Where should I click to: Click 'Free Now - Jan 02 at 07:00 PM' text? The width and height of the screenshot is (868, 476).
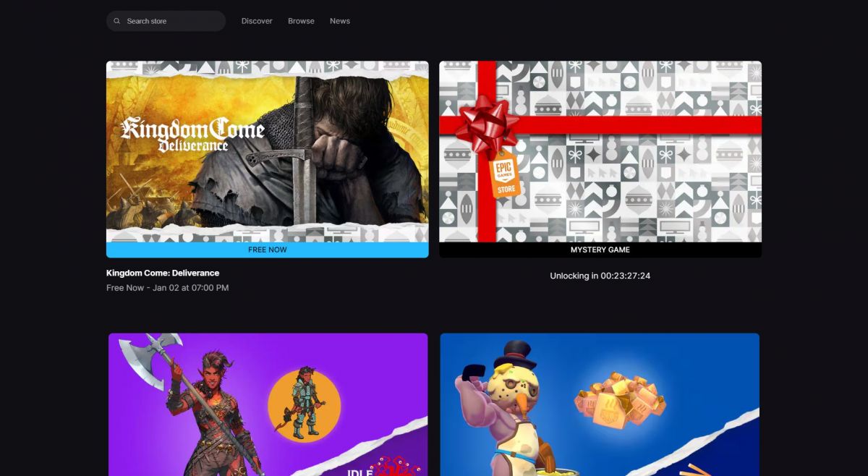pyautogui.click(x=168, y=288)
